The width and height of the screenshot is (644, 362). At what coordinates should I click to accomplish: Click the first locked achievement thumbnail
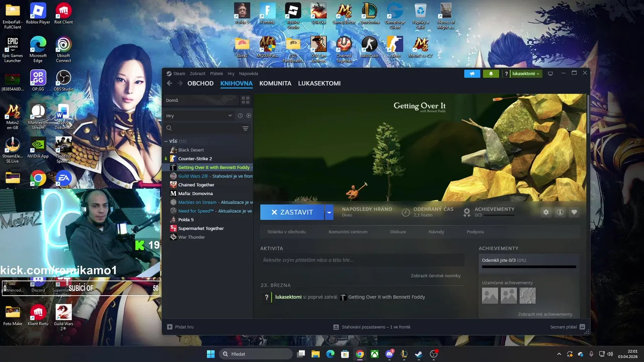coord(490,296)
